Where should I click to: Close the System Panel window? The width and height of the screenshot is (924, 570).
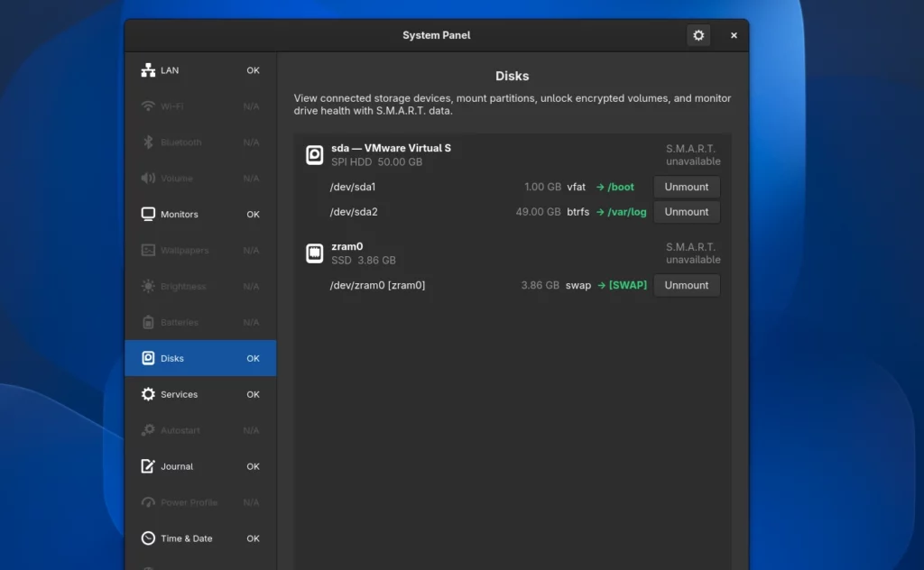(x=734, y=35)
